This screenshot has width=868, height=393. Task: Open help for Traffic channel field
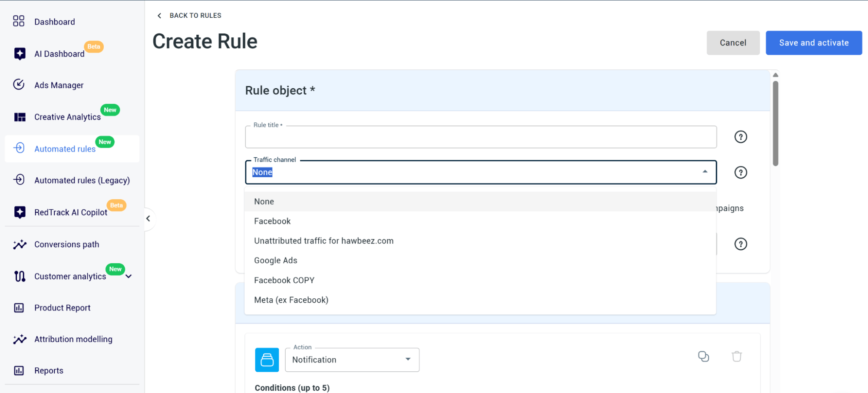(740, 172)
